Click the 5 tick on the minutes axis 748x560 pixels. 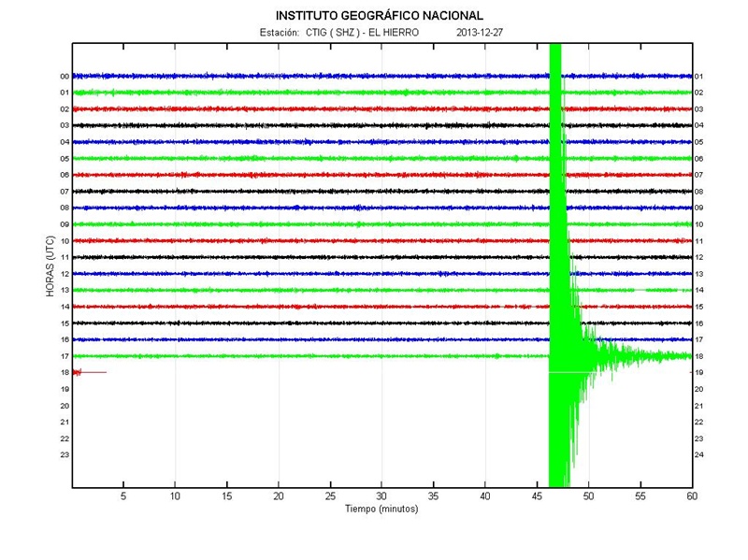coord(123,495)
